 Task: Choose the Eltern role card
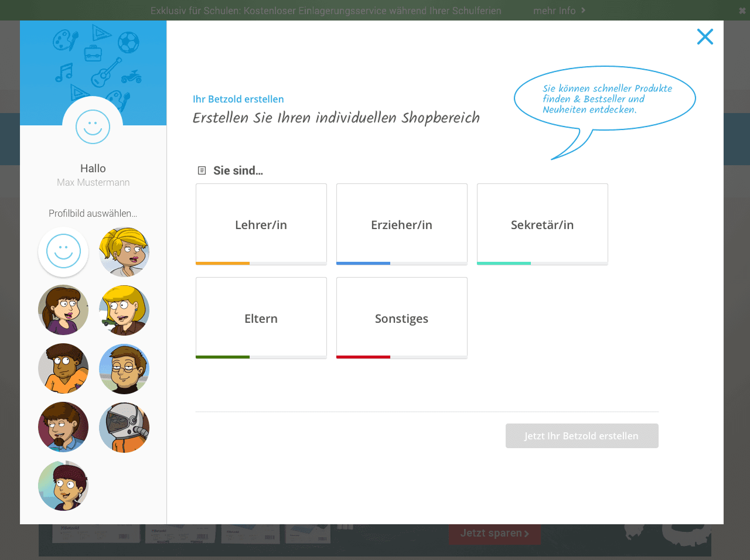click(x=261, y=318)
